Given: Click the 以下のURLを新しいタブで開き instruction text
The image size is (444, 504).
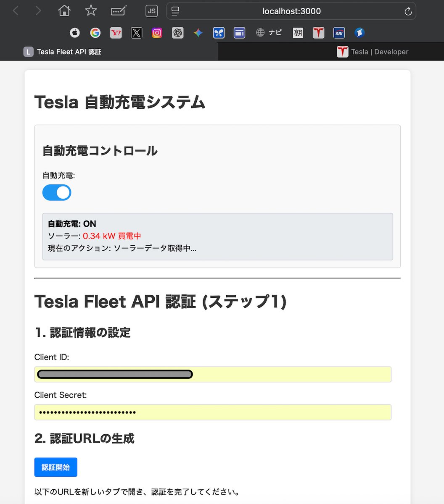Looking at the screenshot, I should pyautogui.click(x=137, y=491).
